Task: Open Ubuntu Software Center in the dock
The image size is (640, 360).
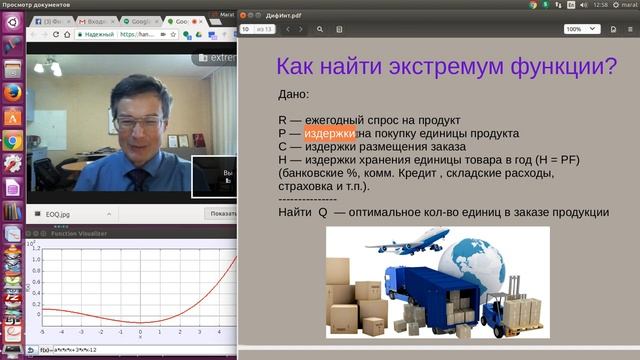Action: (x=12, y=117)
